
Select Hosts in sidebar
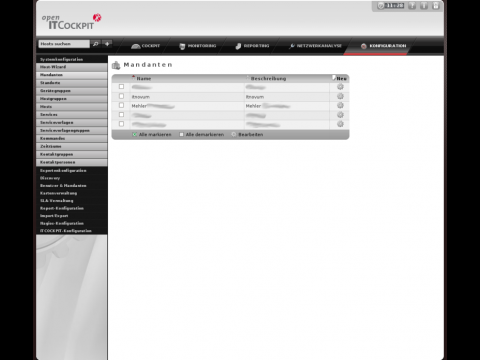[x=72, y=107]
